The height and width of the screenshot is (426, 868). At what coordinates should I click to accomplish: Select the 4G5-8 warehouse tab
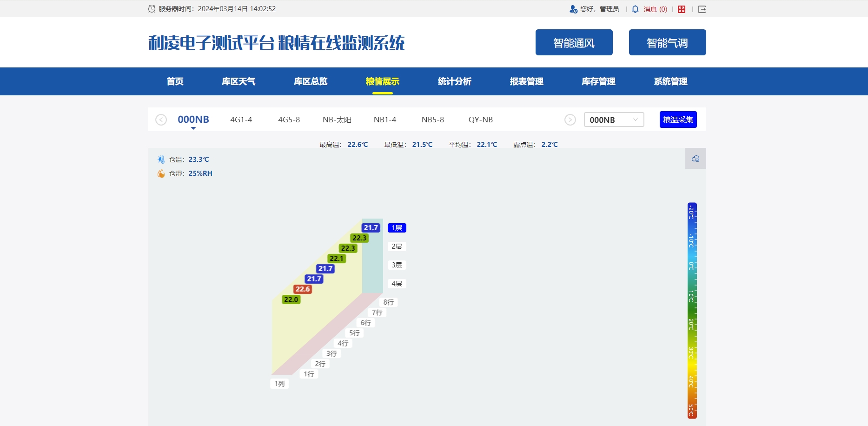point(289,120)
